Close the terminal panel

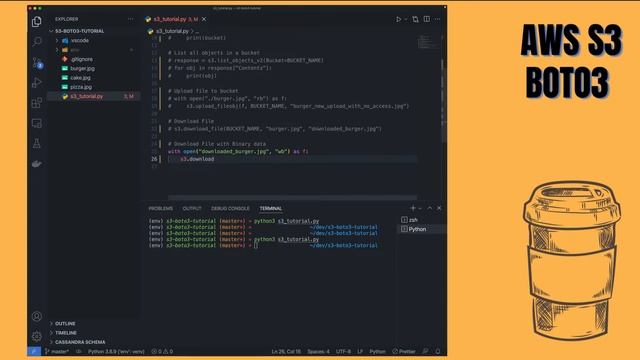click(439, 208)
